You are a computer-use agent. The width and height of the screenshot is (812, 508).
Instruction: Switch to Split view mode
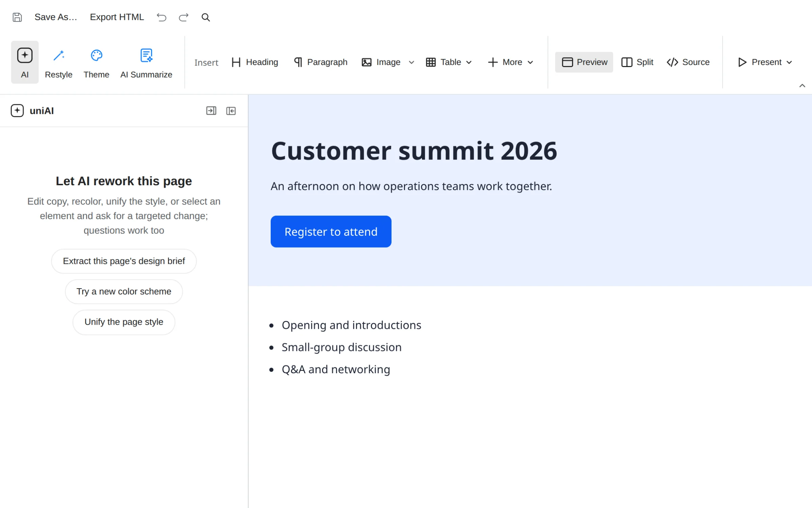click(637, 62)
